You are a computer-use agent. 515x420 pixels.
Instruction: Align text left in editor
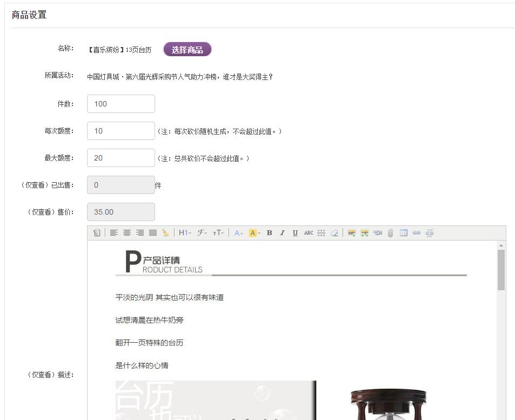(114, 233)
